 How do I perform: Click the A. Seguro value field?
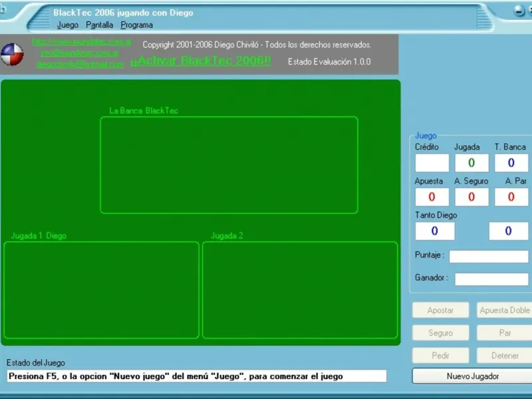(471, 197)
